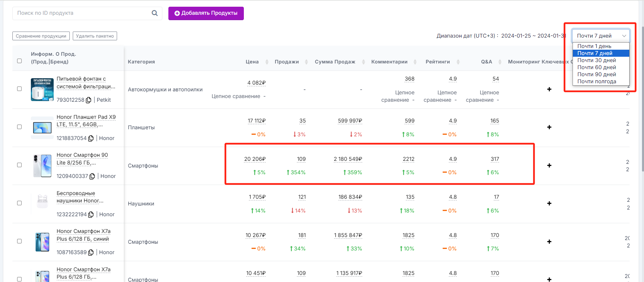Viewport: 644px width, 282px height.
Task: Sort table by Рейтинги column
Action: click(458, 62)
